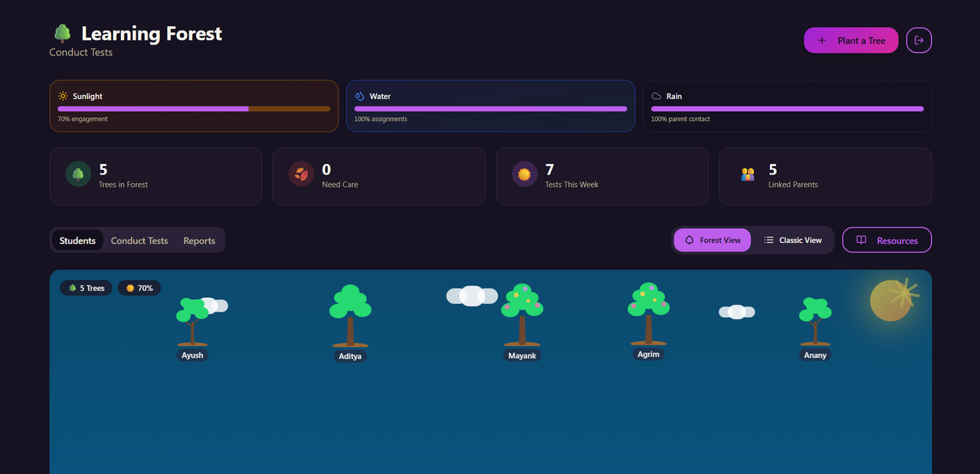Click the Linked Parents people icon

coord(748,175)
